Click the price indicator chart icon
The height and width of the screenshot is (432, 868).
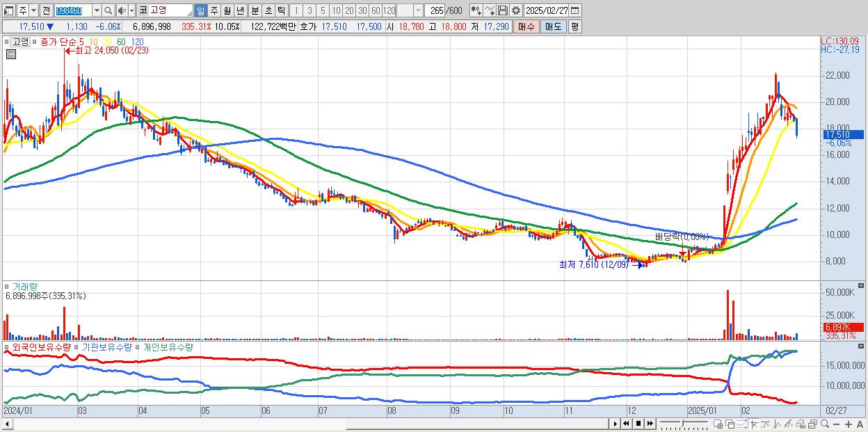778,424
